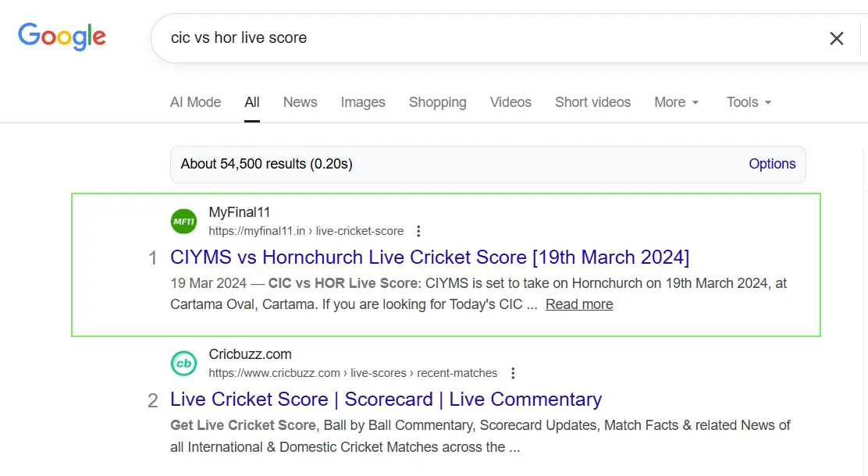The width and height of the screenshot is (868, 476).
Task: Open CIYMS vs Hornchurch Live Cricket Score result
Action: [x=429, y=258]
